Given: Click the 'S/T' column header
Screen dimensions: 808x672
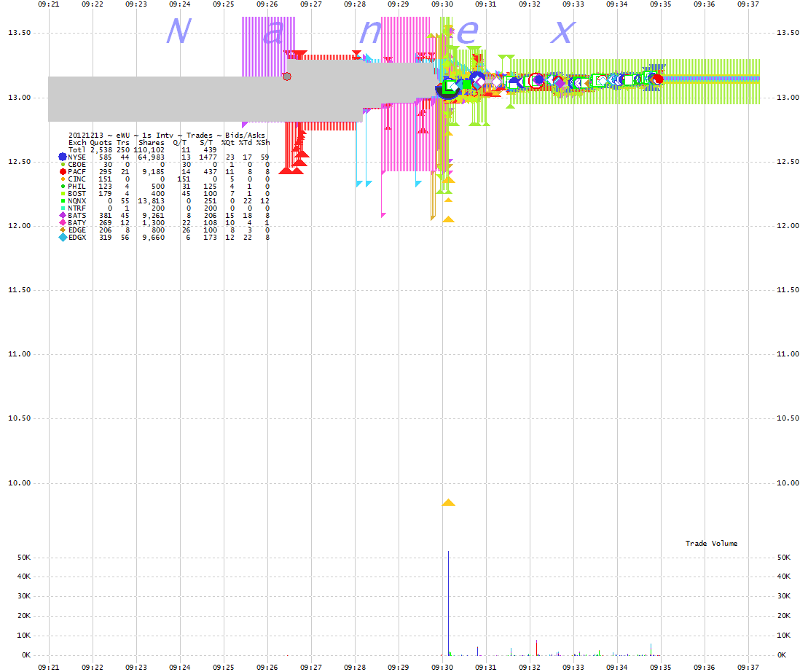Looking at the screenshot, I should pos(206,143).
